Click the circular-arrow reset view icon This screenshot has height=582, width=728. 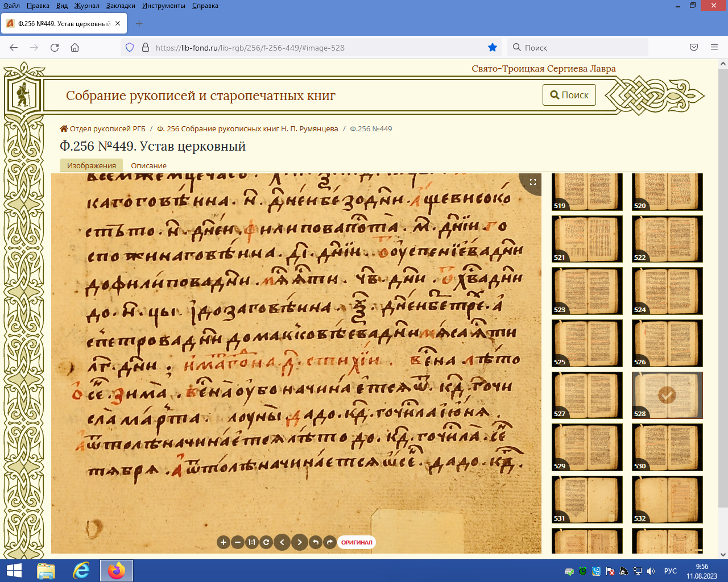point(266,542)
